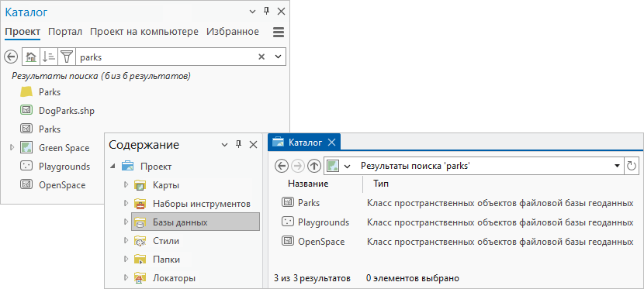
Task: Switch to the Проект tab
Action: (23, 32)
